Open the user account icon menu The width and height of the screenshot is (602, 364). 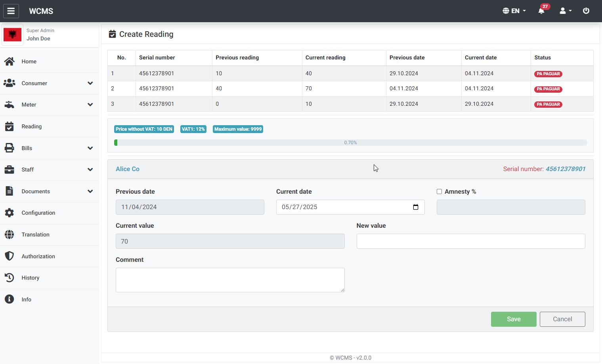pyautogui.click(x=565, y=11)
